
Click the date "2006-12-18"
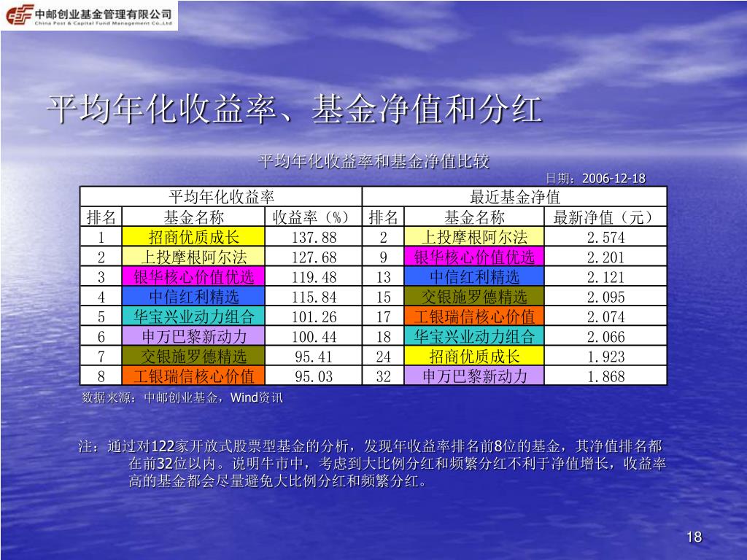614,179
